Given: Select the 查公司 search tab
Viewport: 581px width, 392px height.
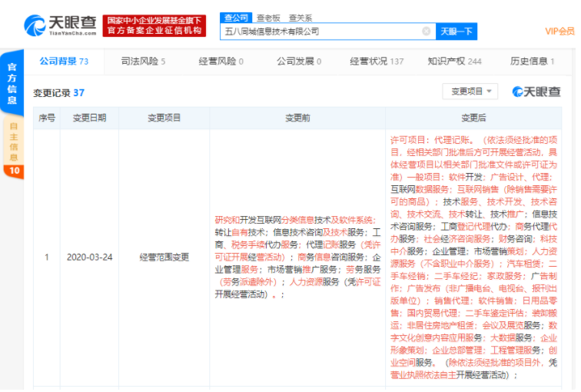Looking at the screenshot, I should click(236, 18).
